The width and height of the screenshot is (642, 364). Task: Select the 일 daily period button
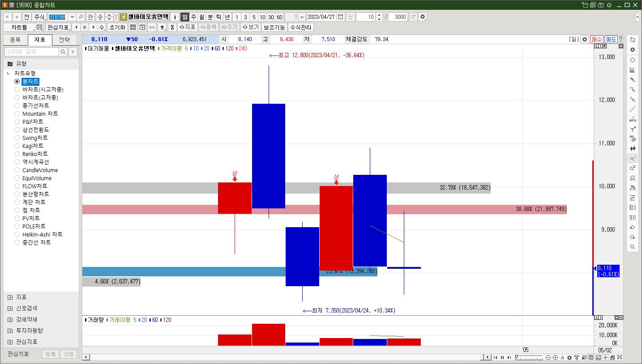185,17
